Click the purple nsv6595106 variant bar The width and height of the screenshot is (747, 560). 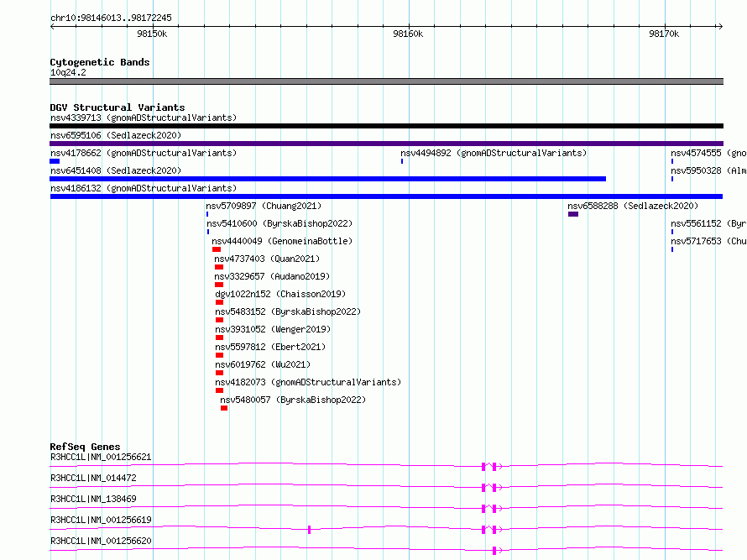(386, 144)
